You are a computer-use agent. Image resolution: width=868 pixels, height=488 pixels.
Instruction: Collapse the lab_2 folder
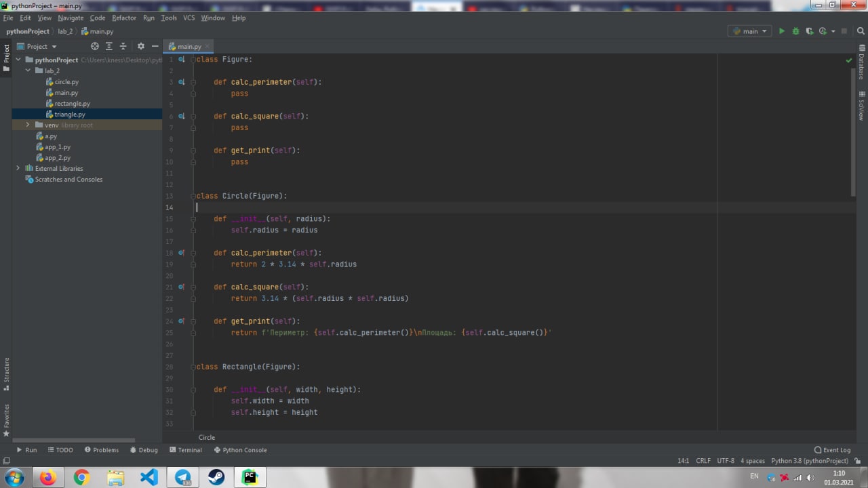(28, 71)
